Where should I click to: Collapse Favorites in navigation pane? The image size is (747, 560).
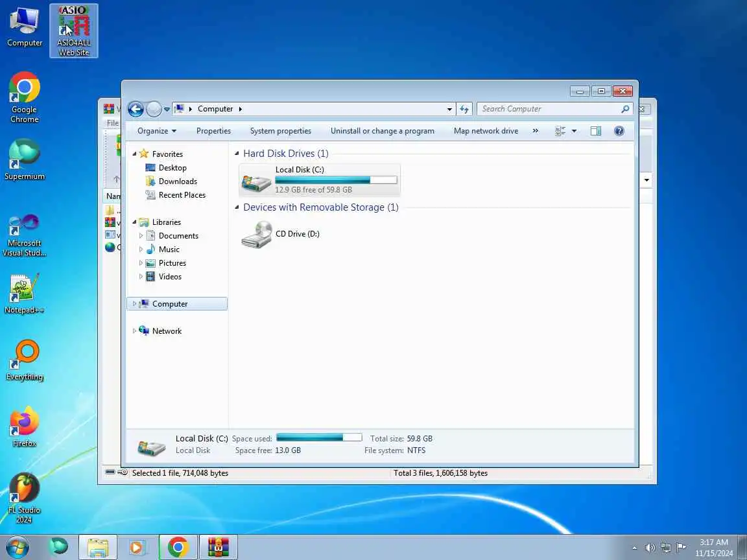pyautogui.click(x=134, y=154)
